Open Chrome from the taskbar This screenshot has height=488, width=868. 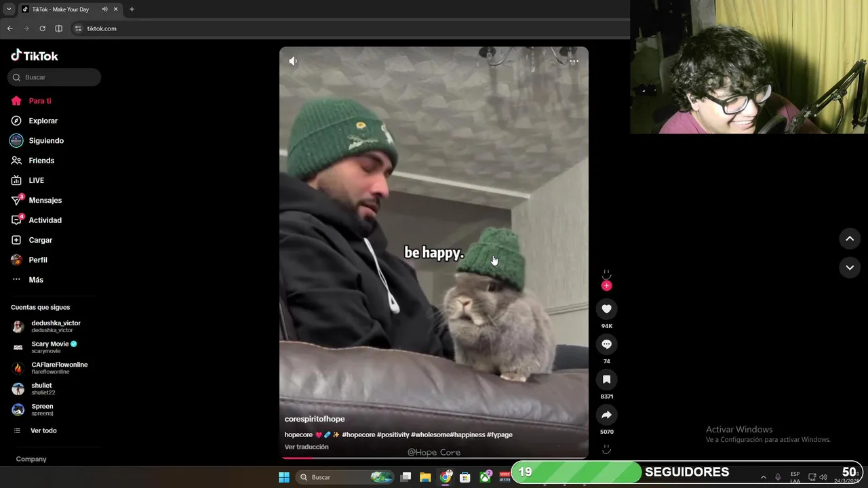pyautogui.click(x=446, y=477)
